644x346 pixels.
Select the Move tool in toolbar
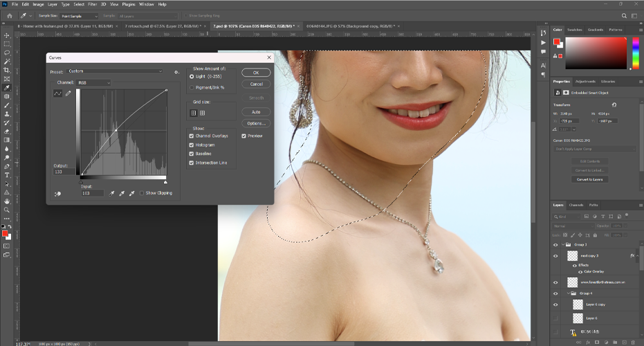[x=7, y=35]
